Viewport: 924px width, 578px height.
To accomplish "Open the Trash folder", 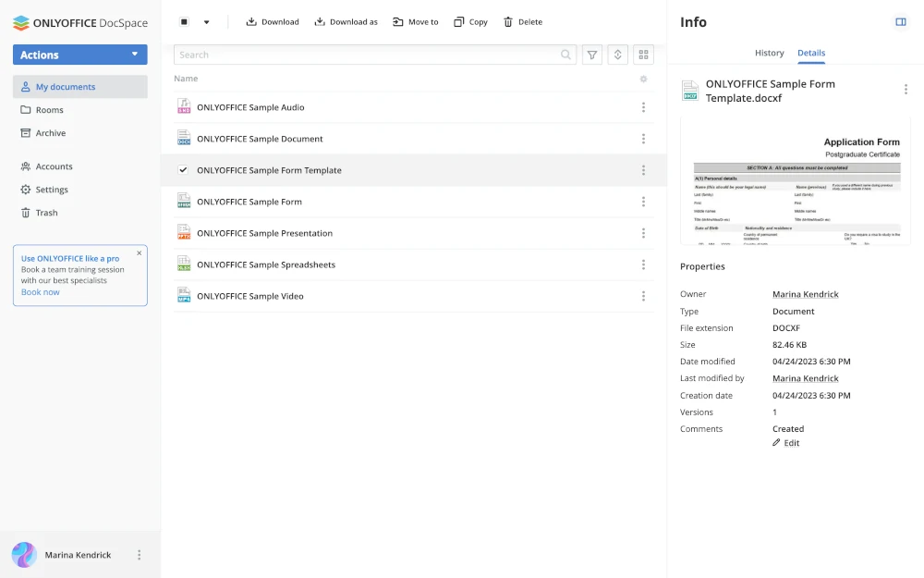I will (x=39, y=213).
